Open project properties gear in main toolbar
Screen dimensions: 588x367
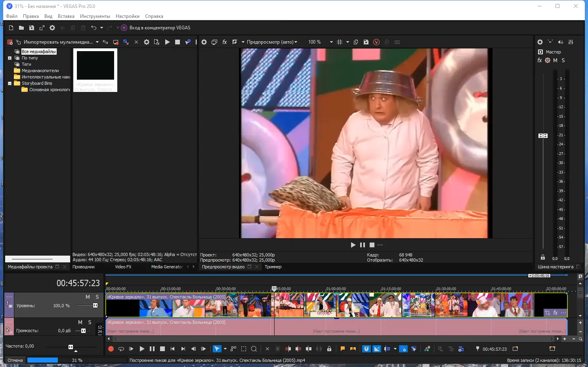point(52,28)
